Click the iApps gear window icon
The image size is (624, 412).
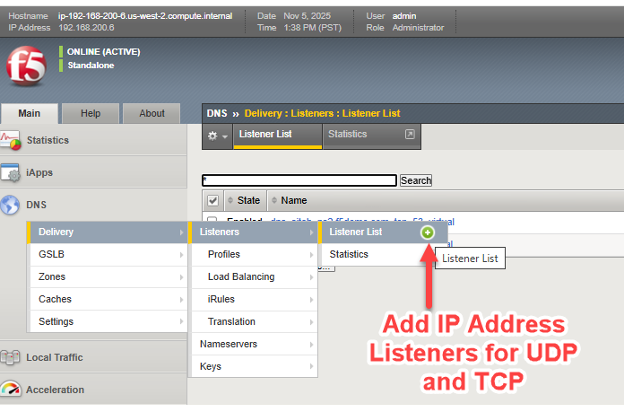(10, 172)
